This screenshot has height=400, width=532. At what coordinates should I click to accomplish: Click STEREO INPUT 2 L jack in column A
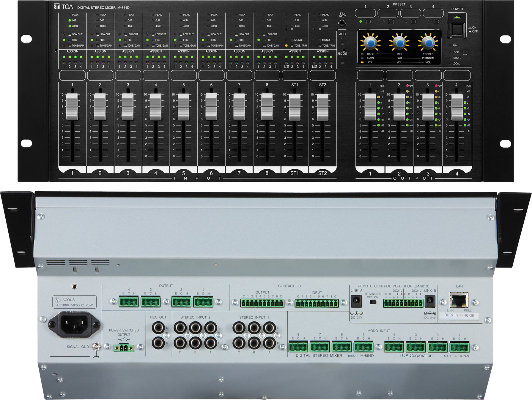pos(210,328)
